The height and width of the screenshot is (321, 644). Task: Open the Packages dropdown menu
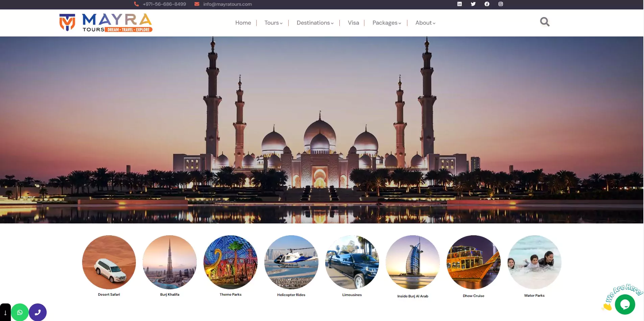386,23
